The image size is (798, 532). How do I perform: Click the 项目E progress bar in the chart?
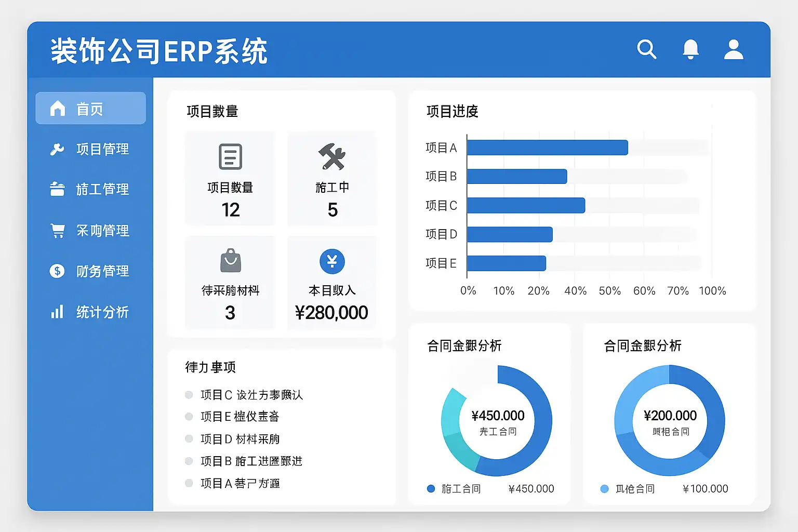click(507, 263)
